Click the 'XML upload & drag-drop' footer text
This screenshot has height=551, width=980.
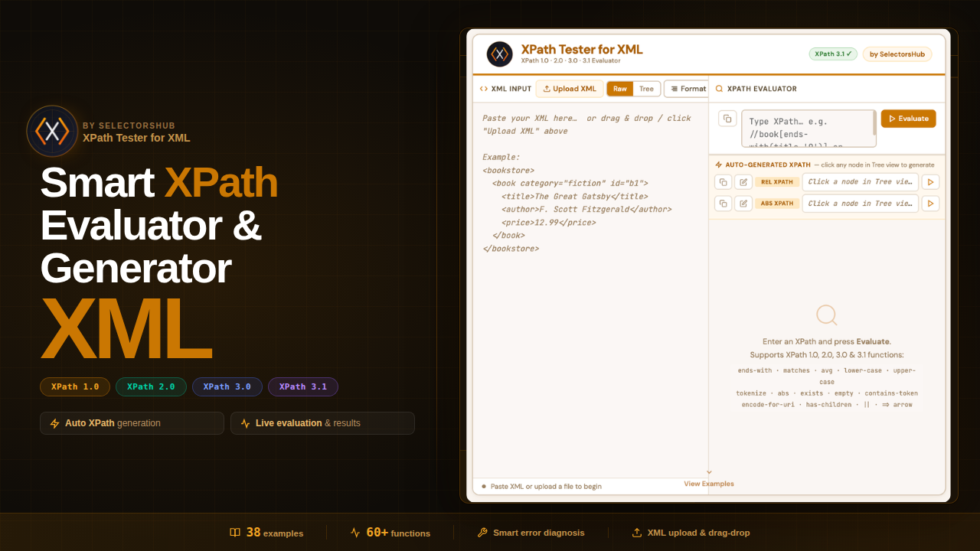coord(698,533)
